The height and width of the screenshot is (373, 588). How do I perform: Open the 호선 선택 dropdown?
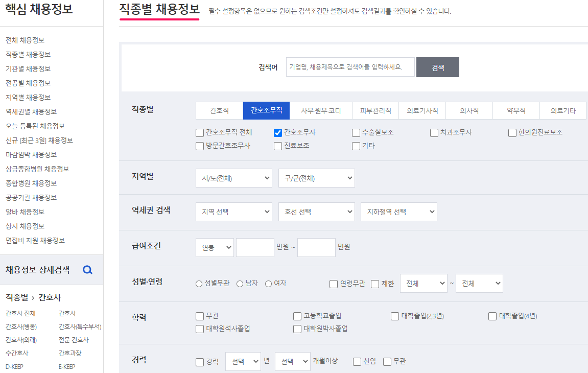pyautogui.click(x=316, y=212)
